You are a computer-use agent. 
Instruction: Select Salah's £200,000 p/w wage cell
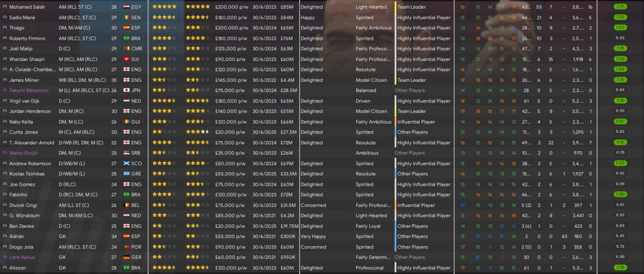point(231,7)
